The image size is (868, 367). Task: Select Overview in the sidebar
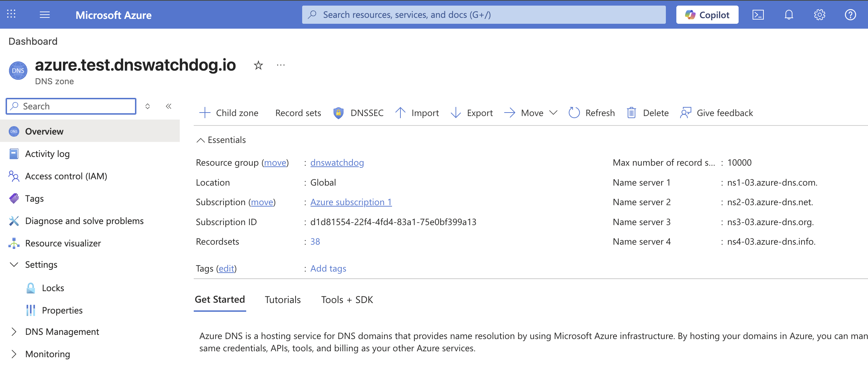click(90, 131)
